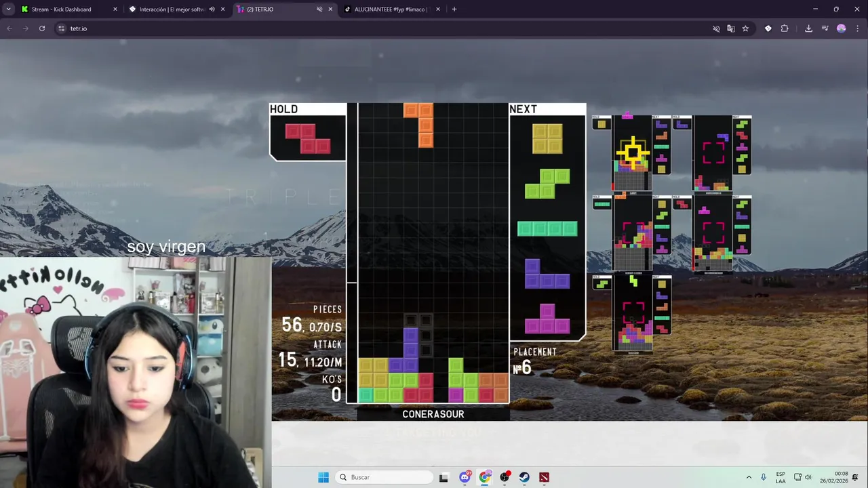Click the site sound muted icon in address bar
Image resolution: width=868 pixels, height=488 pixels.
click(716, 28)
